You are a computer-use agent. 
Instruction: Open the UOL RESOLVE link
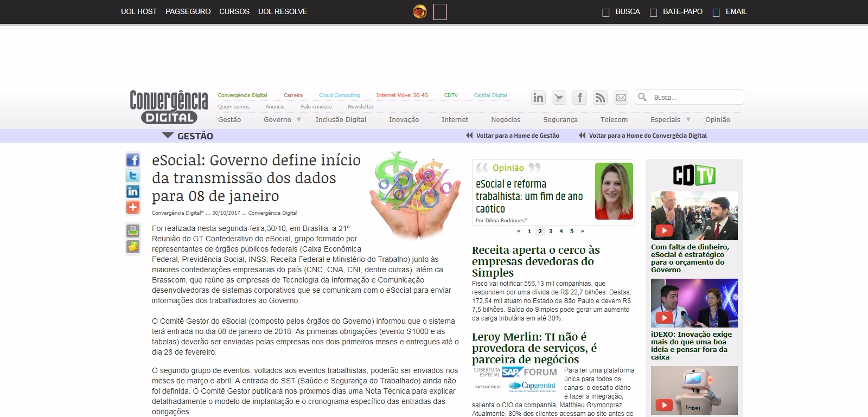(x=283, y=11)
